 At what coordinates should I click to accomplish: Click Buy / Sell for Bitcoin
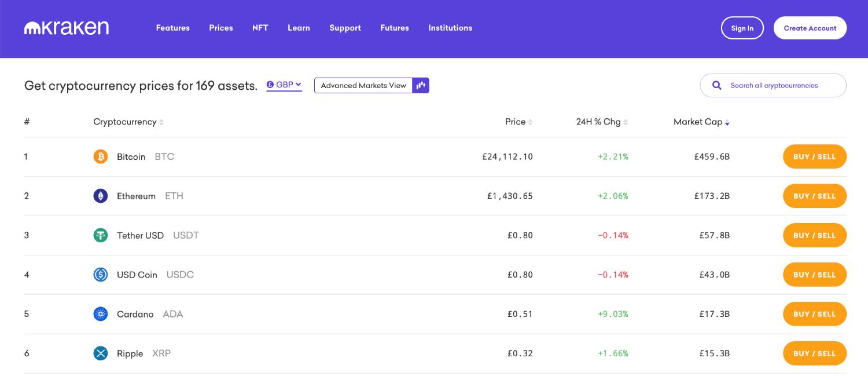pyautogui.click(x=815, y=156)
